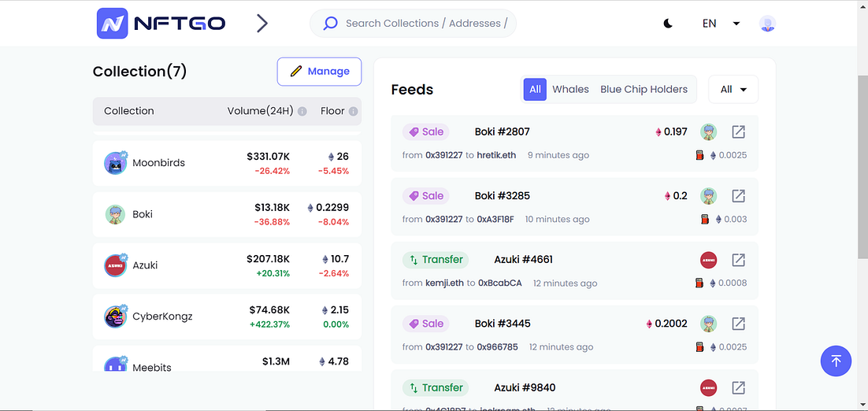The image size is (868, 411).
Task: Click gas fee icon on Boki #2807 row
Action: click(x=699, y=155)
